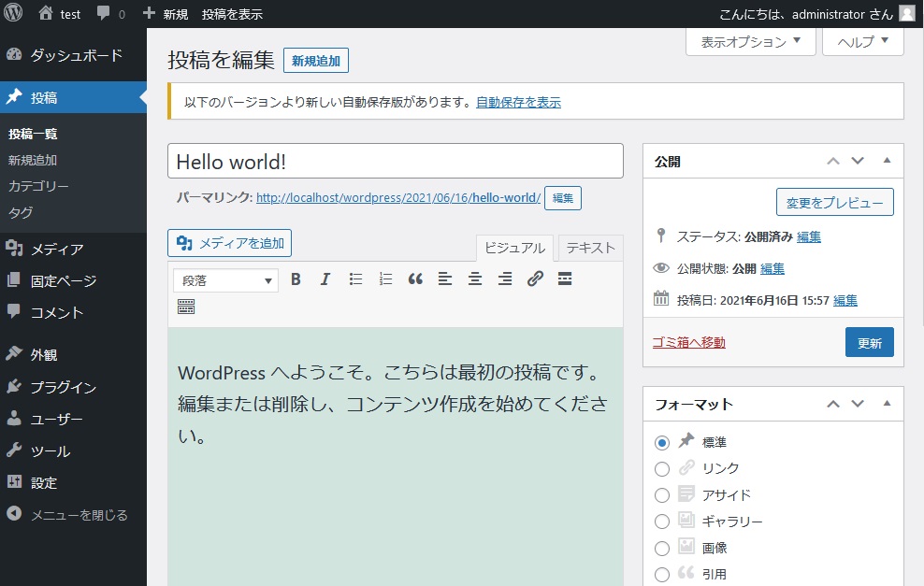Click the Hello world! title field
This screenshot has height=586, width=924.
click(396, 161)
